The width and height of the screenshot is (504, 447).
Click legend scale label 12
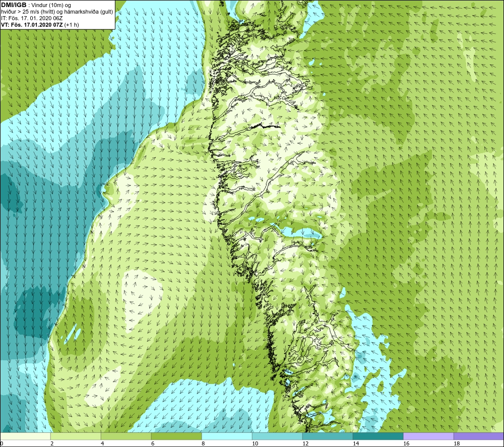(x=305, y=444)
